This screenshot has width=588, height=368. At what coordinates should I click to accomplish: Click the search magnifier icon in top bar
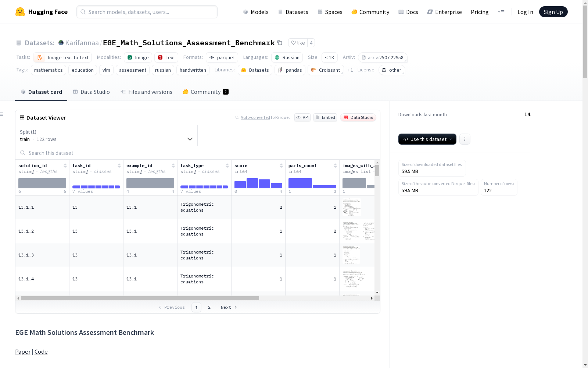[x=83, y=12]
